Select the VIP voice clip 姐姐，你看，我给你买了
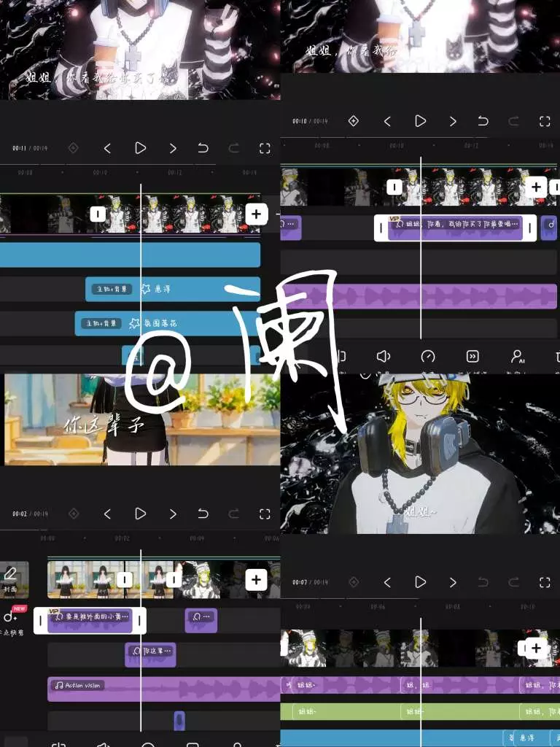The height and width of the screenshot is (747, 560). tap(455, 228)
